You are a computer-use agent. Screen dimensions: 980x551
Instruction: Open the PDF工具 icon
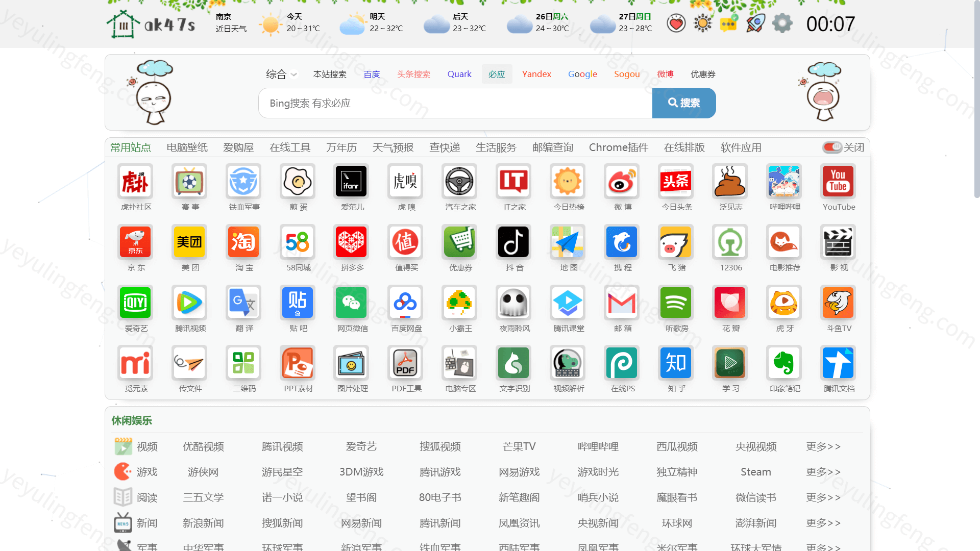[x=405, y=363]
